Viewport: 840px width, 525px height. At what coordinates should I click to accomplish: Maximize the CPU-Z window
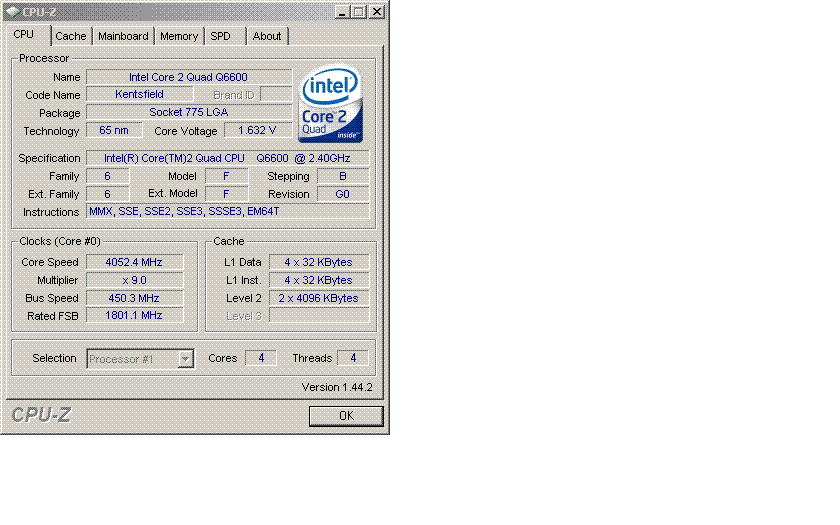click(x=359, y=11)
